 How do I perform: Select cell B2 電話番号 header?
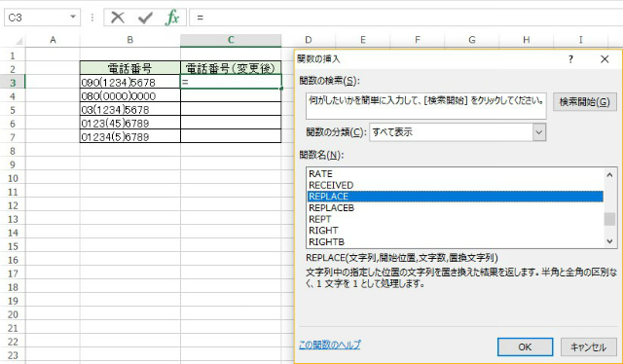[x=129, y=68]
